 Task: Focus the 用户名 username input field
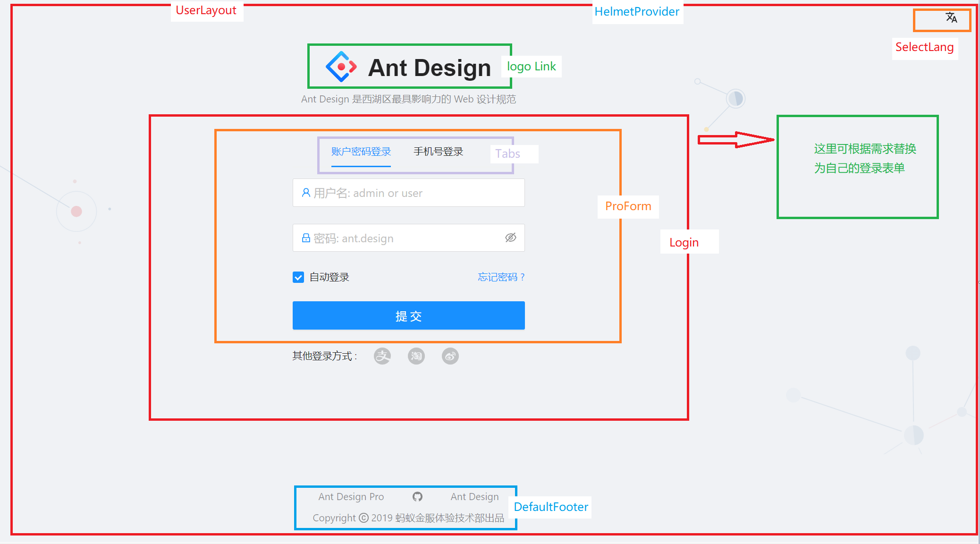[x=409, y=193]
